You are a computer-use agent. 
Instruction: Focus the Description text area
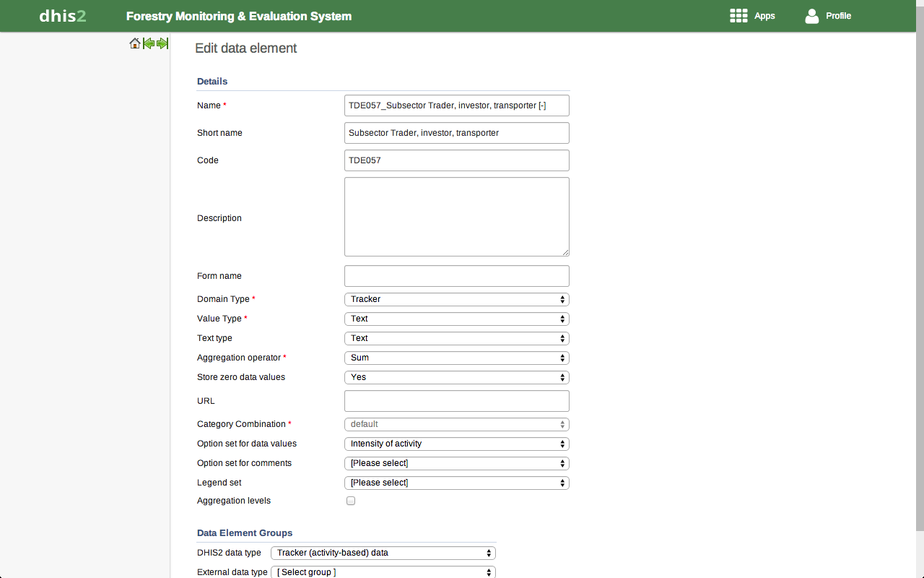[456, 217]
